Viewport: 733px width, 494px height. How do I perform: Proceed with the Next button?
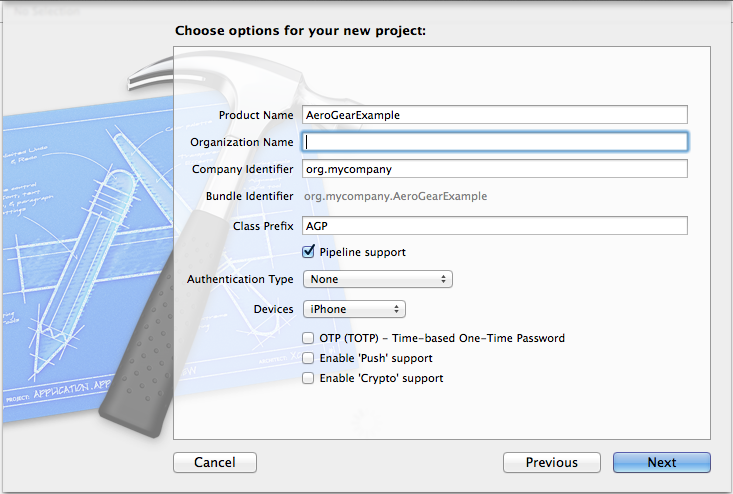(x=662, y=462)
